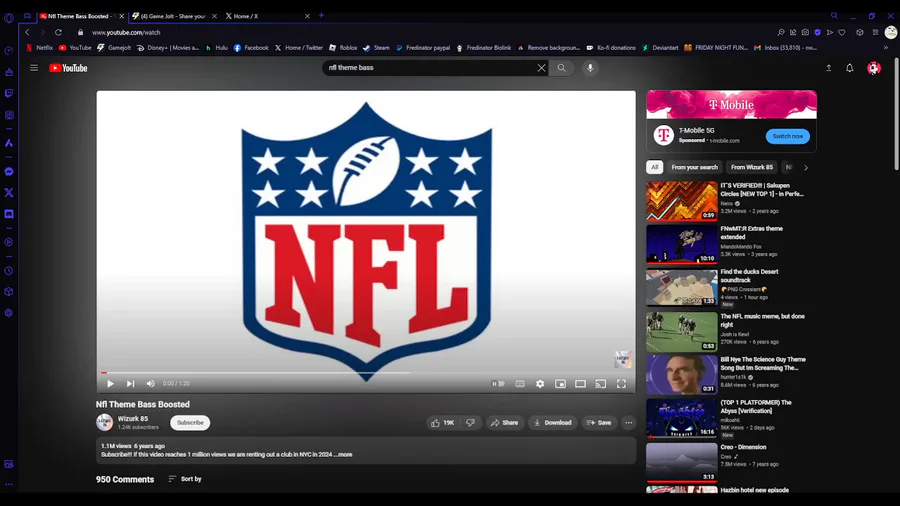Open Bill Nye Science Guy Theme video
This screenshot has width=900, height=506.
[763, 364]
